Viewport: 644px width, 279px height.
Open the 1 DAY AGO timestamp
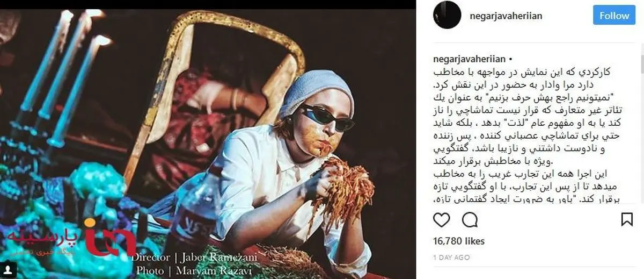coord(450,258)
